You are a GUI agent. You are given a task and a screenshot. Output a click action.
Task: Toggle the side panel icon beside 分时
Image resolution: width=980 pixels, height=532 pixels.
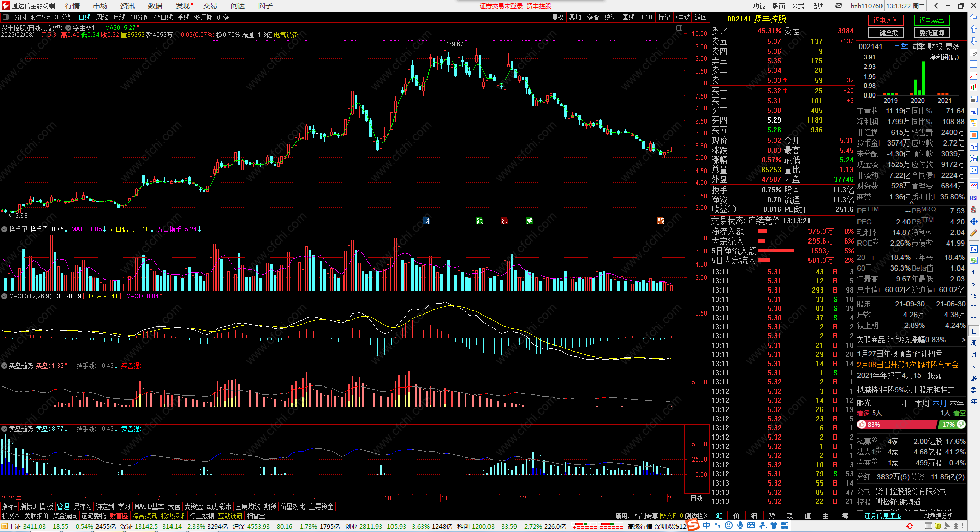coord(6,17)
